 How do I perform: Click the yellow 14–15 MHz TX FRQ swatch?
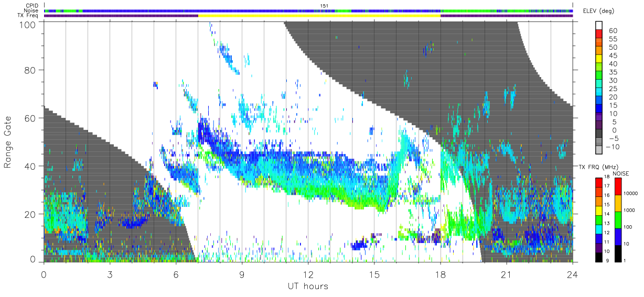tap(599, 210)
